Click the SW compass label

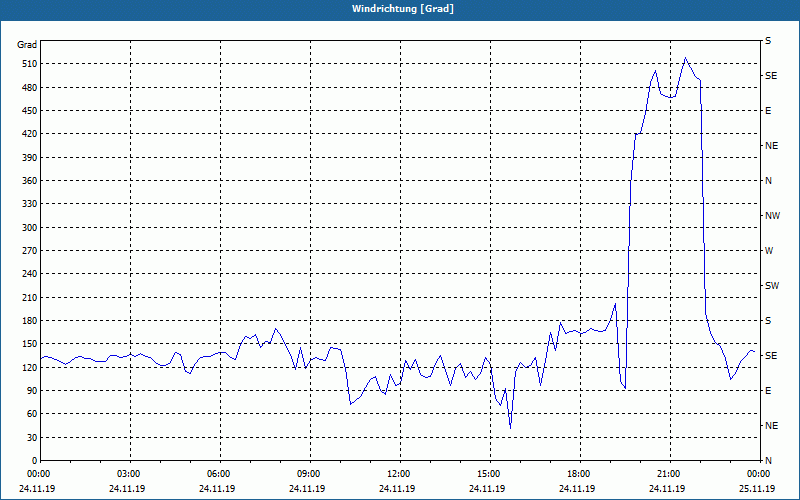[772, 286]
